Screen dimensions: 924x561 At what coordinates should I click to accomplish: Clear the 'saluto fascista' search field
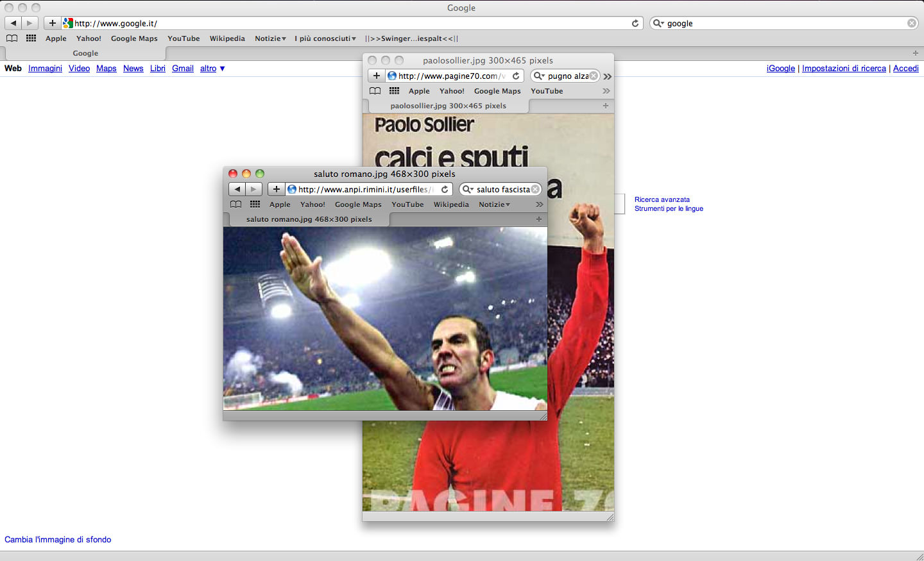(x=535, y=189)
